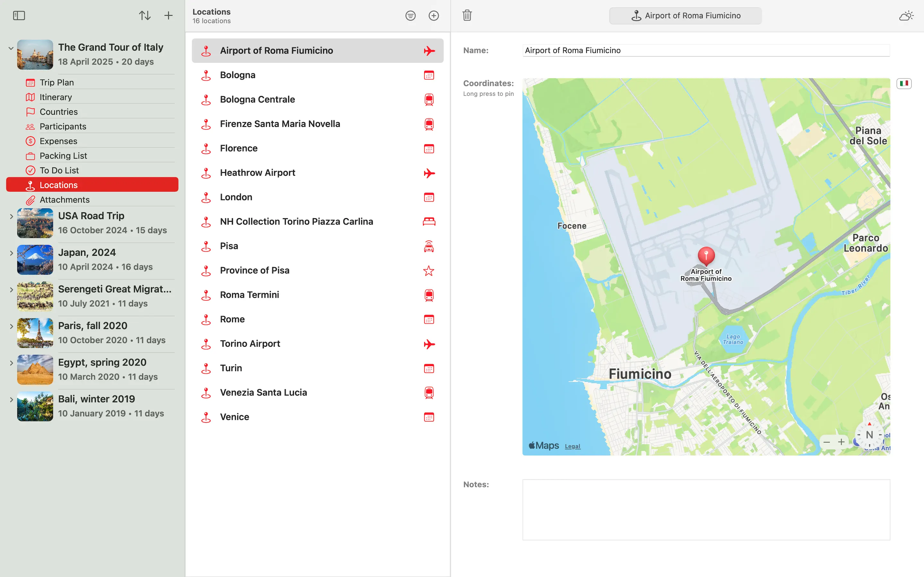Delete location with the trash icon
924x577 pixels.
[x=467, y=16]
